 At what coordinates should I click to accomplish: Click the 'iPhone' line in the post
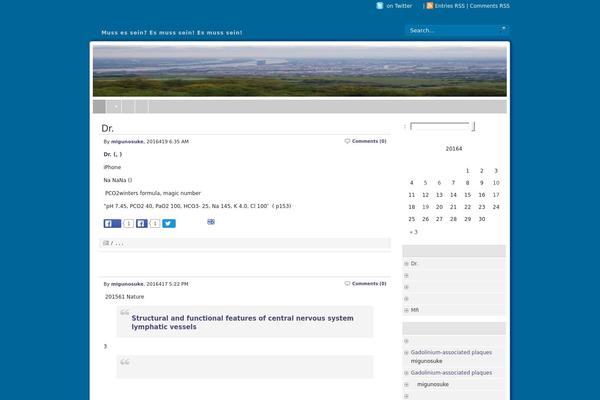point(112,167)
